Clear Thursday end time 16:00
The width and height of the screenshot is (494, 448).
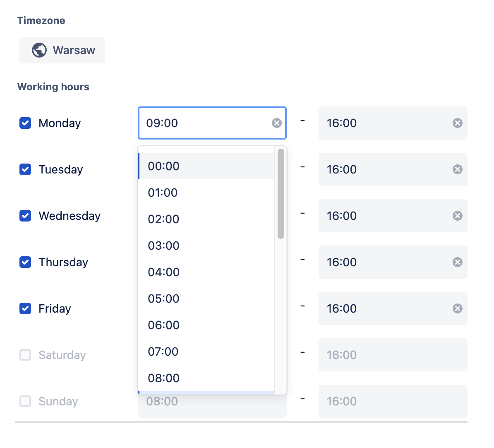(457, 262)
